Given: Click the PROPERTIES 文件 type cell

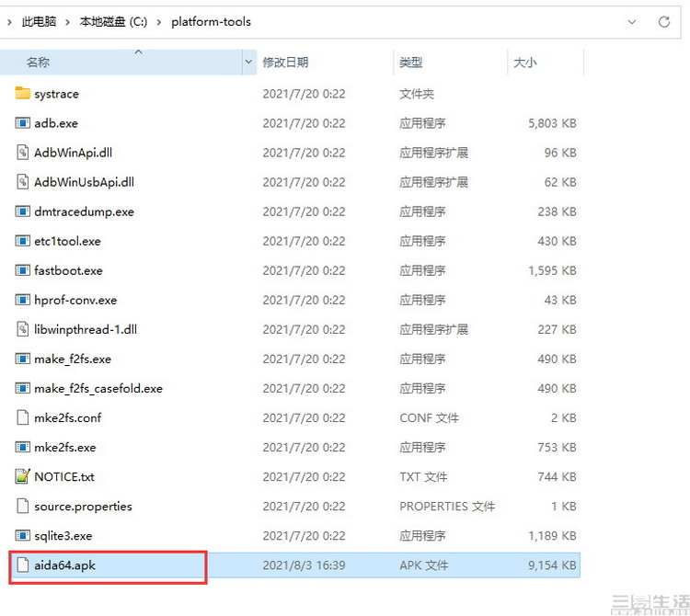Looking at the screenshot, I should [447, 506].
